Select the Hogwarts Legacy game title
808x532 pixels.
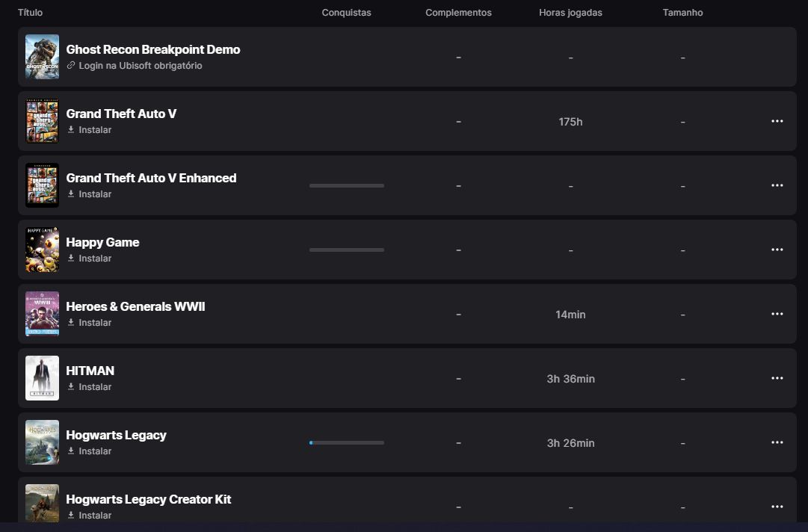[116, 435]
